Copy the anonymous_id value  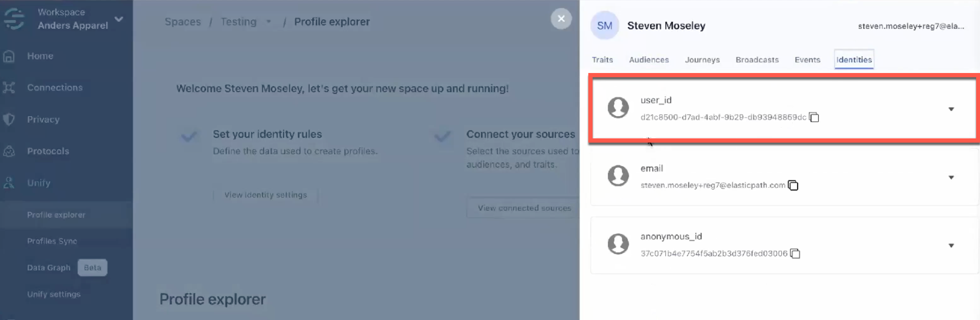pyautogui.click(x=795, y=254)
